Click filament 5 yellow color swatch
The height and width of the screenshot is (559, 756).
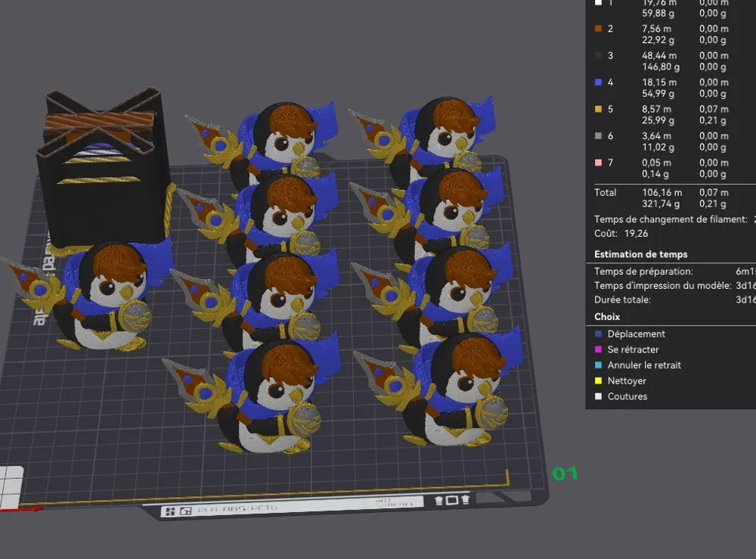pyautogui.click(x=597, y=108)
